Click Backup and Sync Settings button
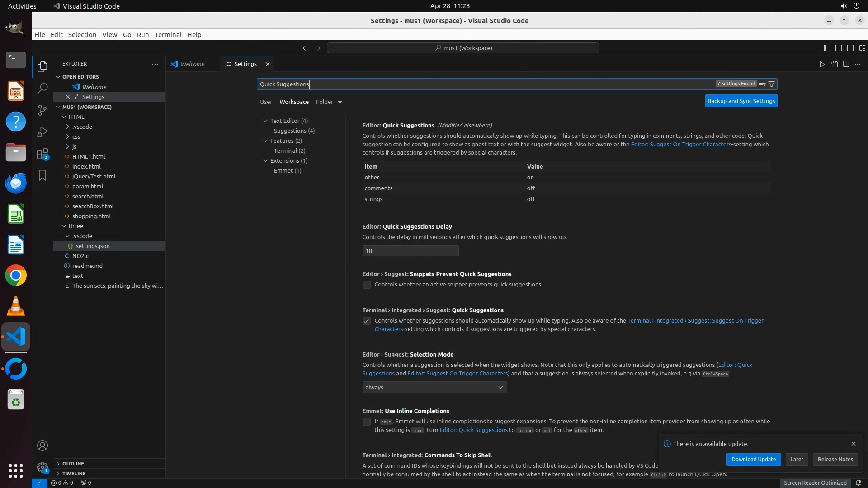Screen dimensions: 868x488 741,101
